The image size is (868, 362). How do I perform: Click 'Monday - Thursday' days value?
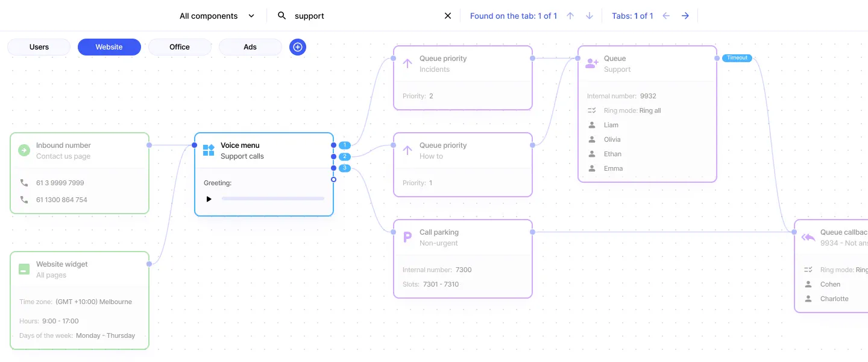(105, 335)
